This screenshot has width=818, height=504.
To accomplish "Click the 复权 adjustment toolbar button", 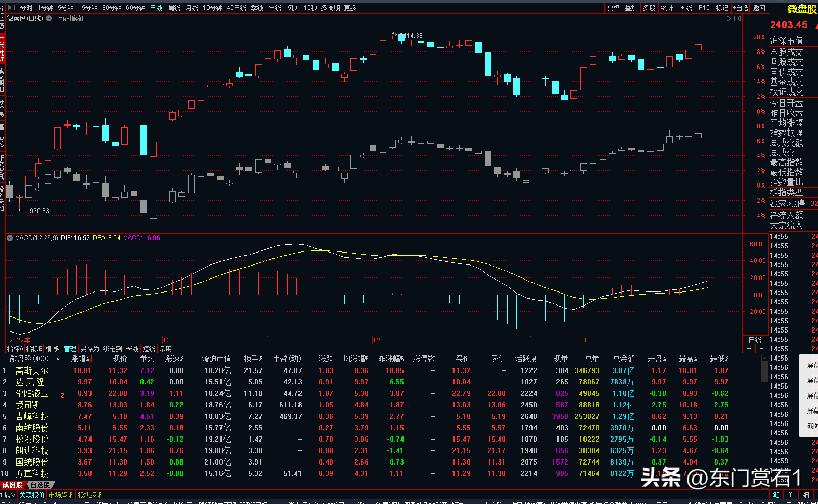I will 614,8.
